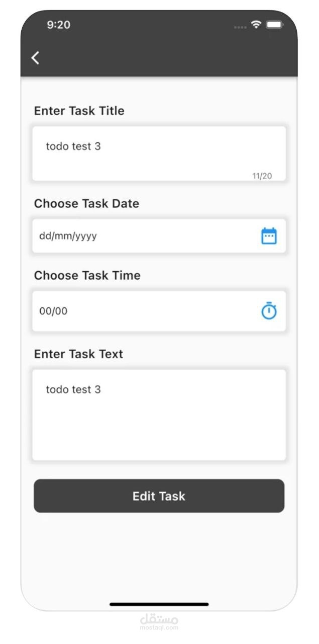Screen dimensions: 319x644
Task: Tap the home indicator bar
Action: pos(159,604)
